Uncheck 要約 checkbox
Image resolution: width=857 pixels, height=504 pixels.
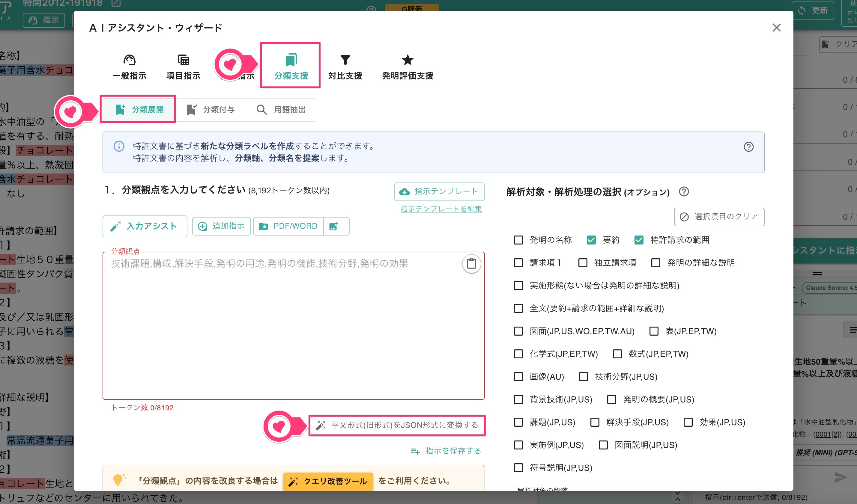point(591,240)
